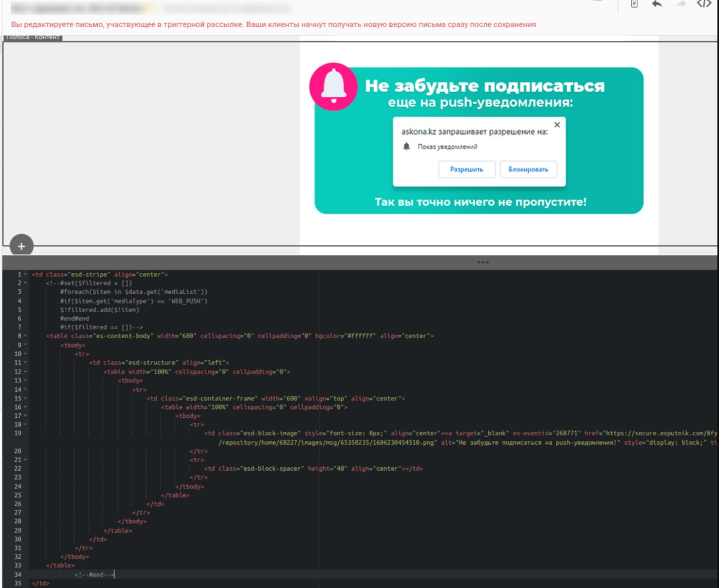Fold the tr on line 14
The height and width of the screenshot is (588, 719).
pyautogui.click(x=25, y=390)
